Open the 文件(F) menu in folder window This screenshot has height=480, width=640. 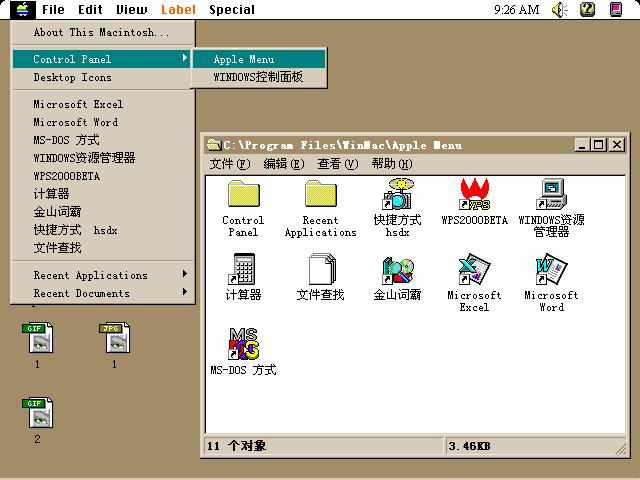coord(230,164)
